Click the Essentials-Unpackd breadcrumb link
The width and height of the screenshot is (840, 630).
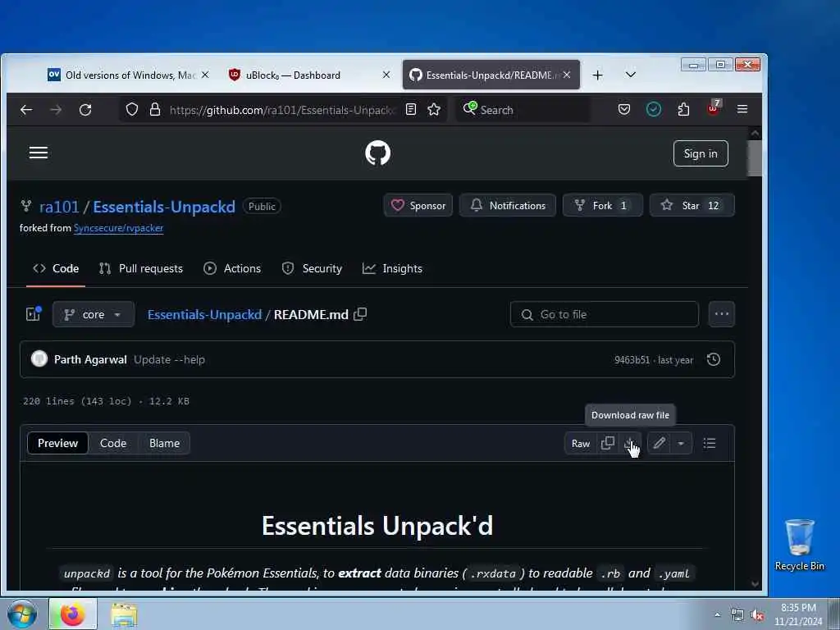[204, 315]
